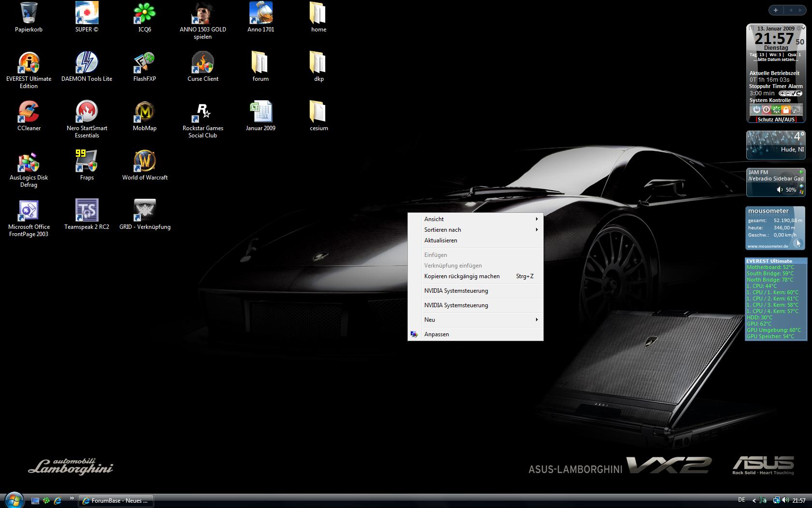
Task: Select the GRID - Verknüpfung shortcut
Action: click(145, 215)
